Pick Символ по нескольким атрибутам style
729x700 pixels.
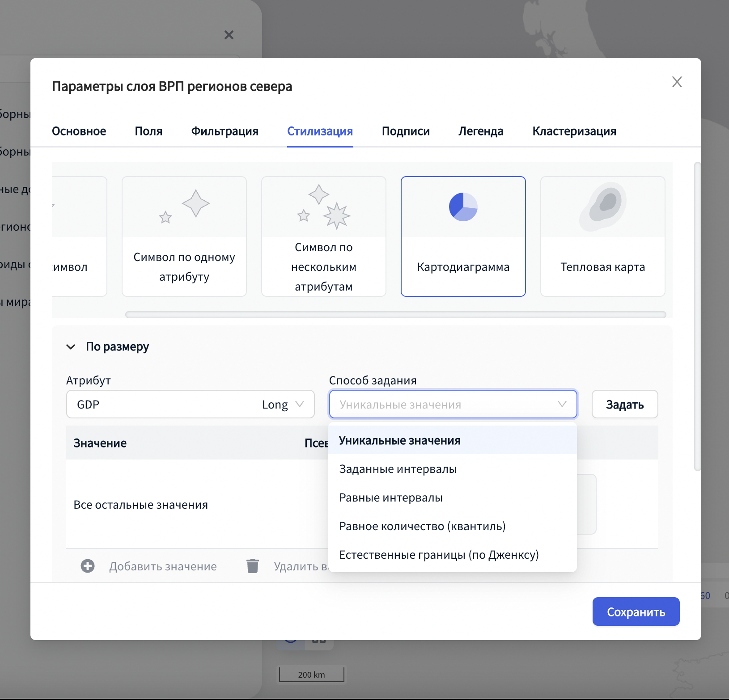pyautogui.click(x=323, y=236)
